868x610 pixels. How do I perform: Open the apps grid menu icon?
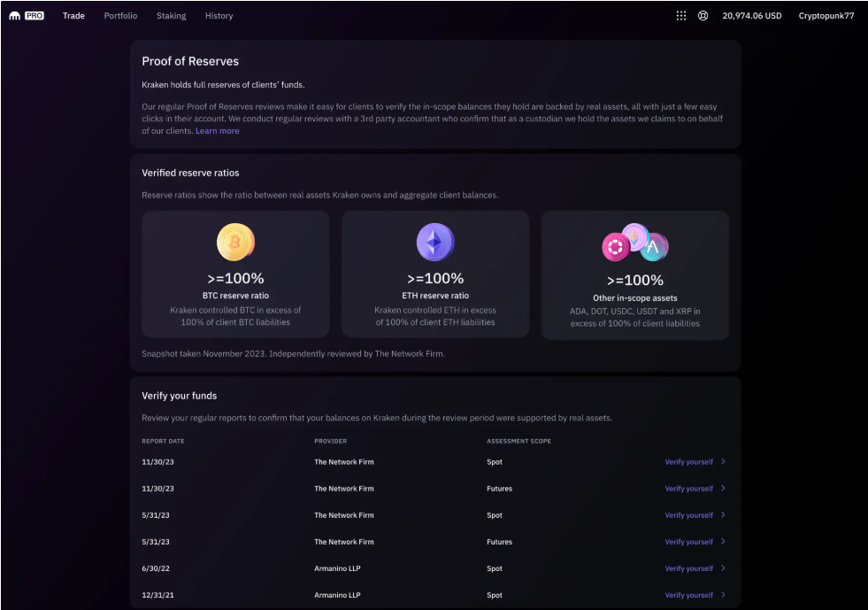tap(681, 16)
